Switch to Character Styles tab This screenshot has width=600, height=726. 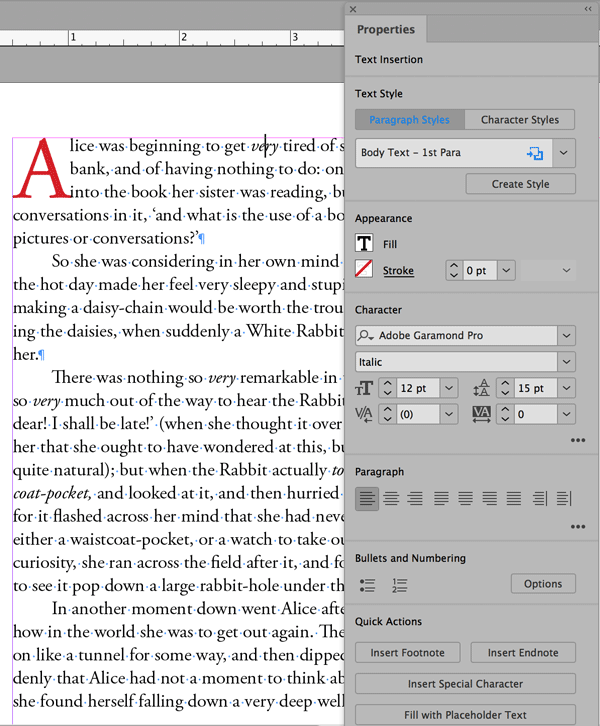tap(519, 119)
